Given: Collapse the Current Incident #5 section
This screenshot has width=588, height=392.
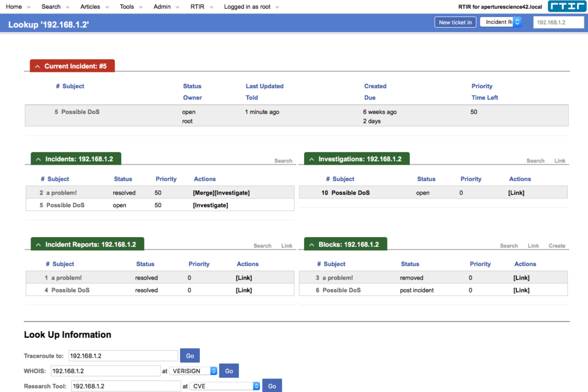Looking at the screenshot, I should coord(37,67).
